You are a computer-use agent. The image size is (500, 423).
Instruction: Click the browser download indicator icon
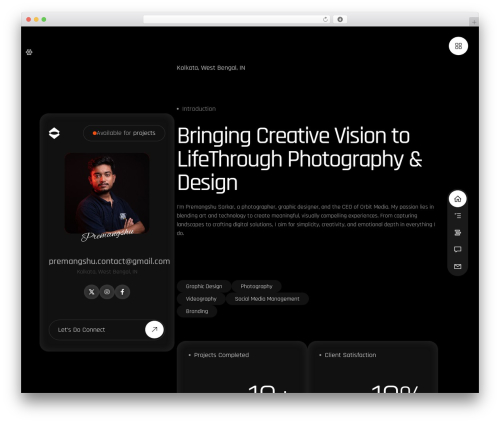(340, 19)
